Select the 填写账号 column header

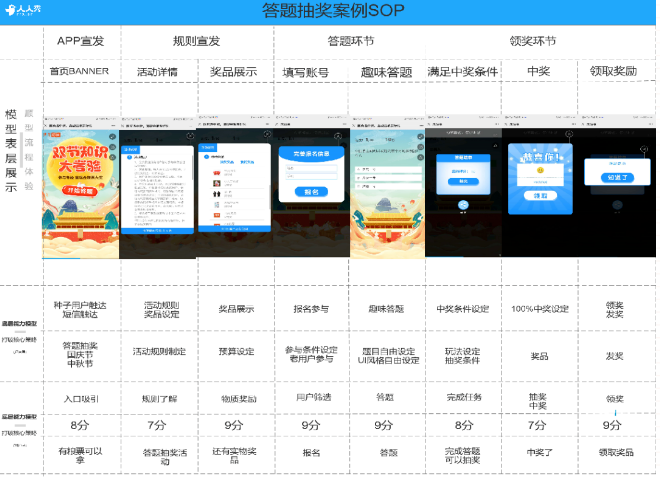306,73
